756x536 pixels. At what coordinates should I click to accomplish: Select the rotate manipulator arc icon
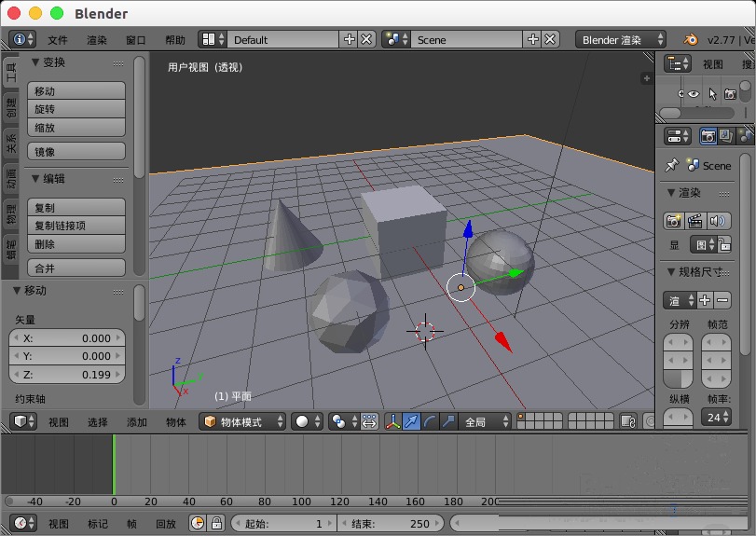point(430,421)
